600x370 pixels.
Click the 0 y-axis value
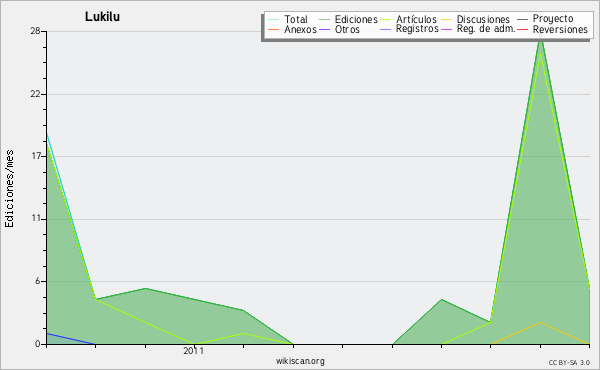click(x=38, y=344)
